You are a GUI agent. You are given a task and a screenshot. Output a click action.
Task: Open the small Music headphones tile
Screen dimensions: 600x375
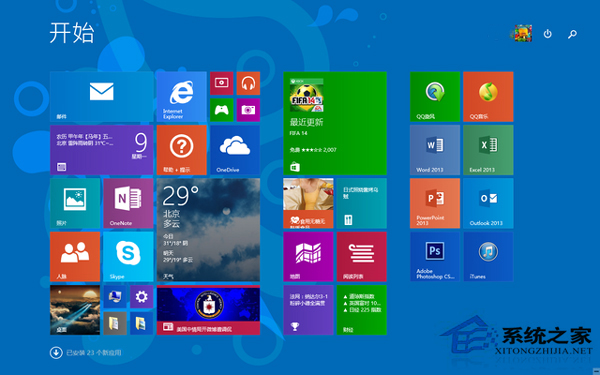click(248, 83)
